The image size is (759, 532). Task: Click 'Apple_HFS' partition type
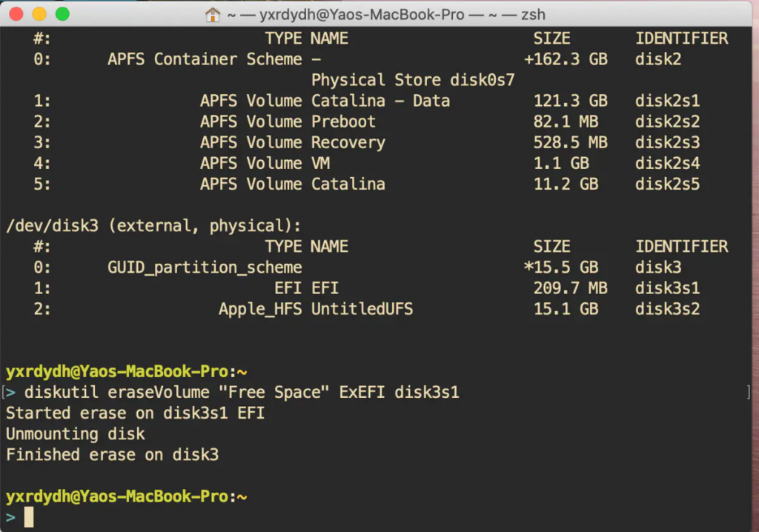pos(260,309)
